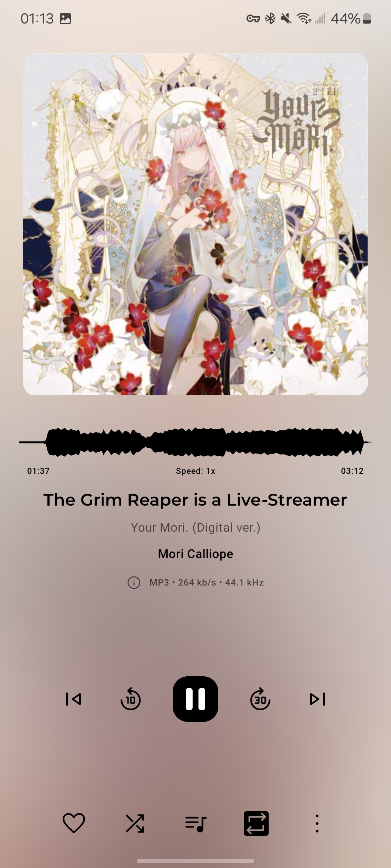Skip to next track
The height and width of the screenshot is (868, 391).
318,699
